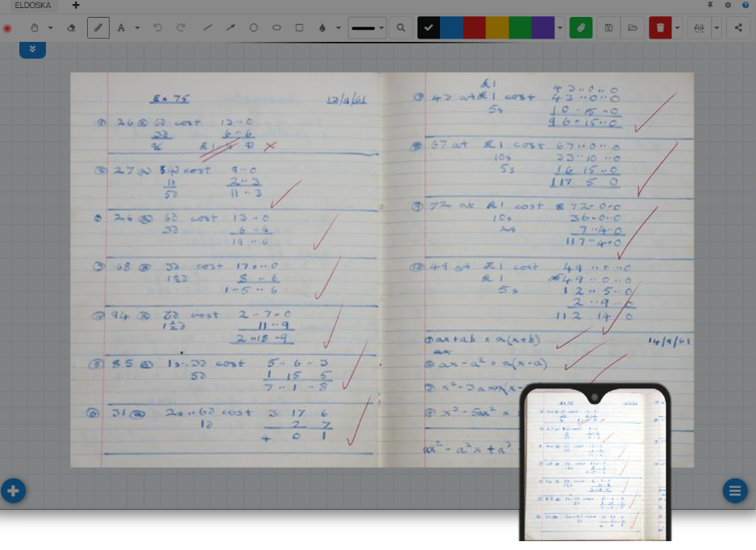
Task: Expand the color palette dropdown arrow
Action: pos(560,28)
